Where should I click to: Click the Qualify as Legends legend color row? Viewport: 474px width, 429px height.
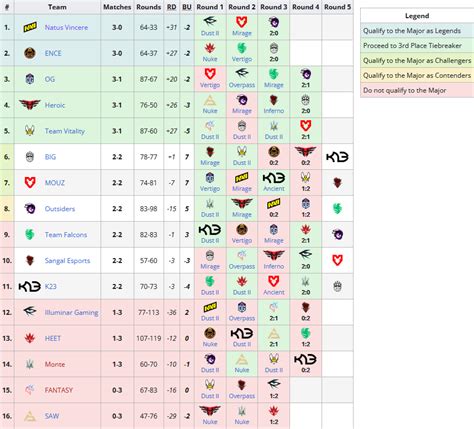[x=417, y=31]
